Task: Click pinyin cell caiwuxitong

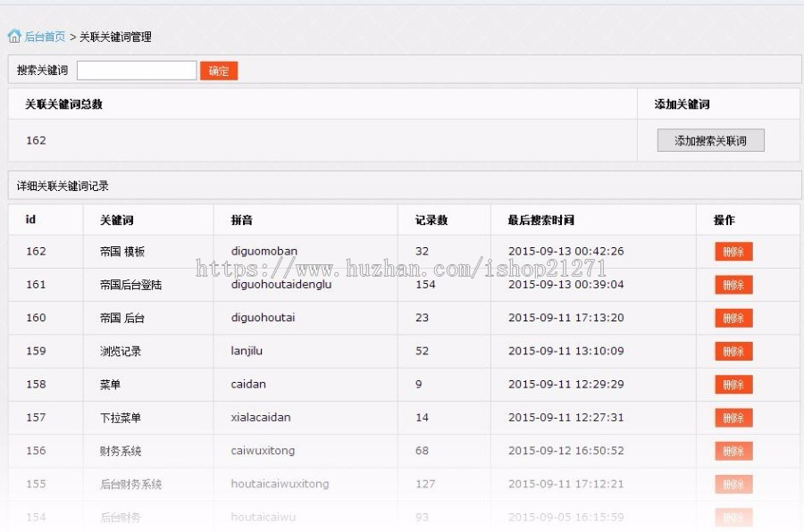Action: (x=263, y=451)
